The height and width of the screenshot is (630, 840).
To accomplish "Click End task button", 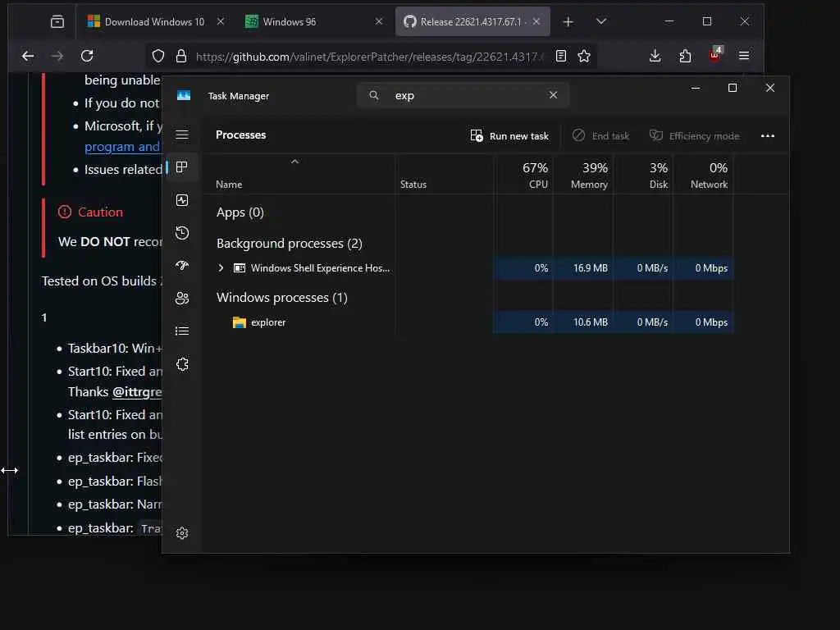I will point(600,136).
